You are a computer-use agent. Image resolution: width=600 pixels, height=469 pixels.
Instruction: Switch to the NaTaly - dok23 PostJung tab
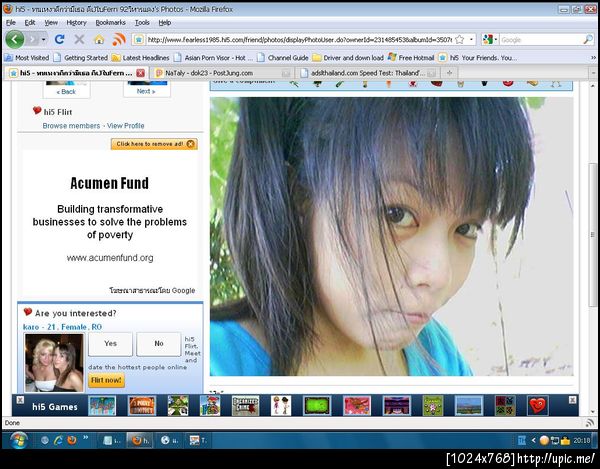click(x=223, y=73)
